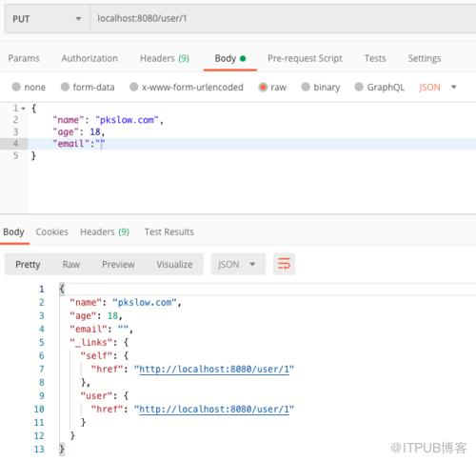Expand the JSON body type dropdown arrow
Screen dimensions: 476x462
(453, 87)
